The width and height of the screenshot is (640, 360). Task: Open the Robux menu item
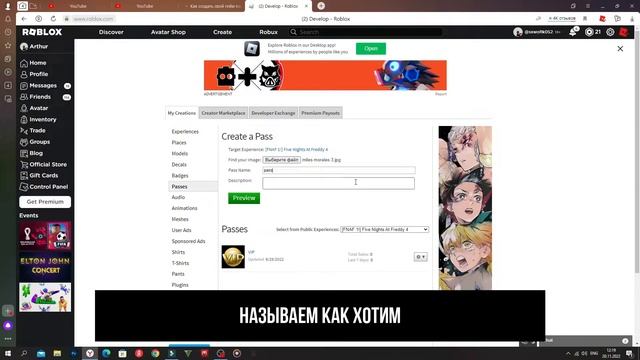[x=268, y=32]
